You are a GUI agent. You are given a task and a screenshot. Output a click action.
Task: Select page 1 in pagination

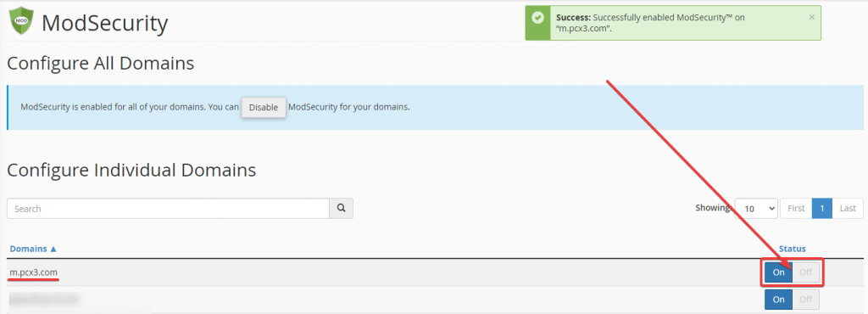tap(822, 209)
